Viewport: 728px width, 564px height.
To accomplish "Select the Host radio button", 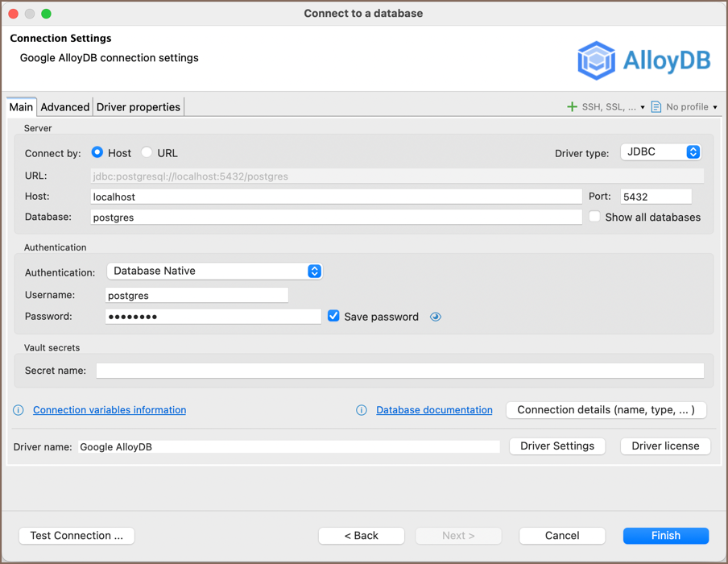I will [x=97, y=152].
